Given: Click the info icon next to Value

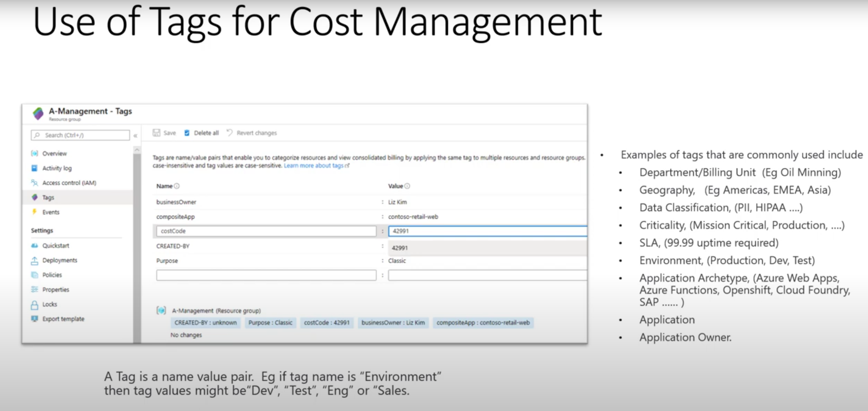Looking at the screenshot, I should pyautogui.click(x=407, y=186).
